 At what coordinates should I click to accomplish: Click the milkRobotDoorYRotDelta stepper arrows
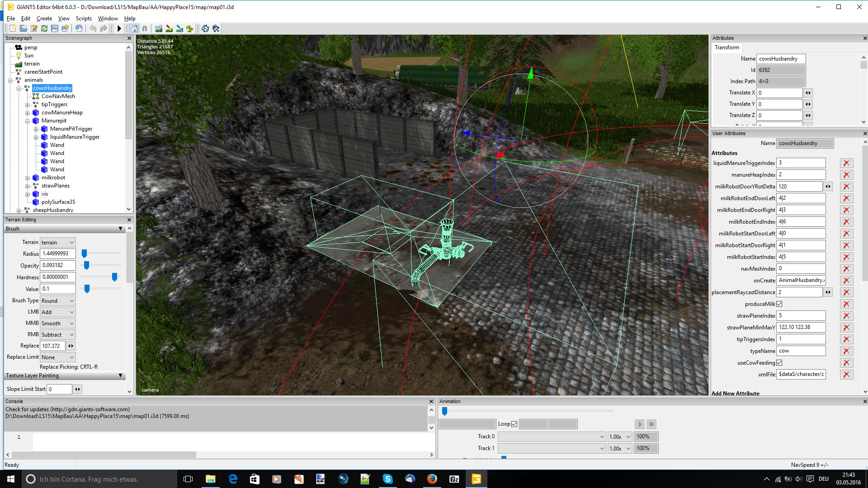point(828,187)
